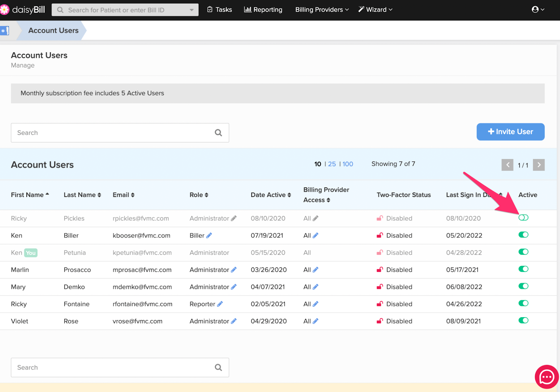Click Marlin Prosacco's unlocked padlock icon
The image size is (560, 392).
pyautogui.click(x=380, y=270)
